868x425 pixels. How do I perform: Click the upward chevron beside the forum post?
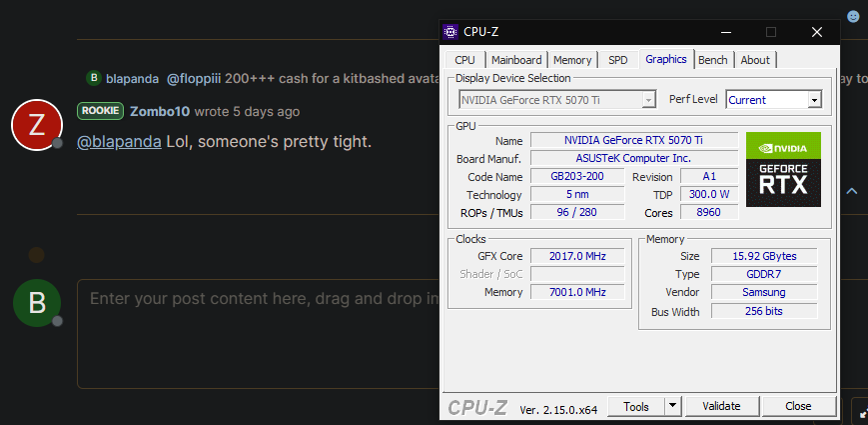point(851,191)
